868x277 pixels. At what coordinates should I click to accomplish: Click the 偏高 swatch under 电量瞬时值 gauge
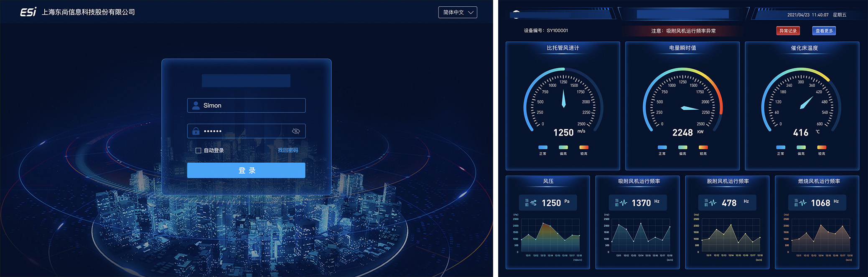point(683,147)
